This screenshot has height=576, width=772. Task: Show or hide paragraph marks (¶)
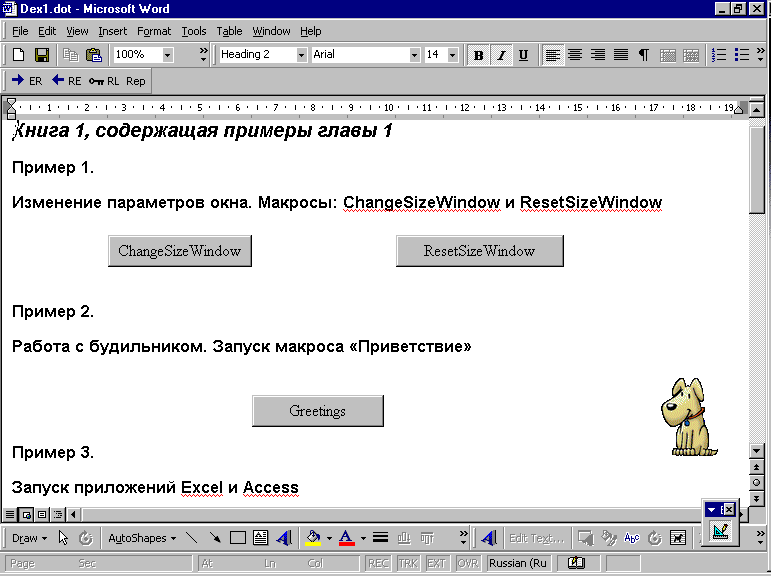click(x=643, y=55)
